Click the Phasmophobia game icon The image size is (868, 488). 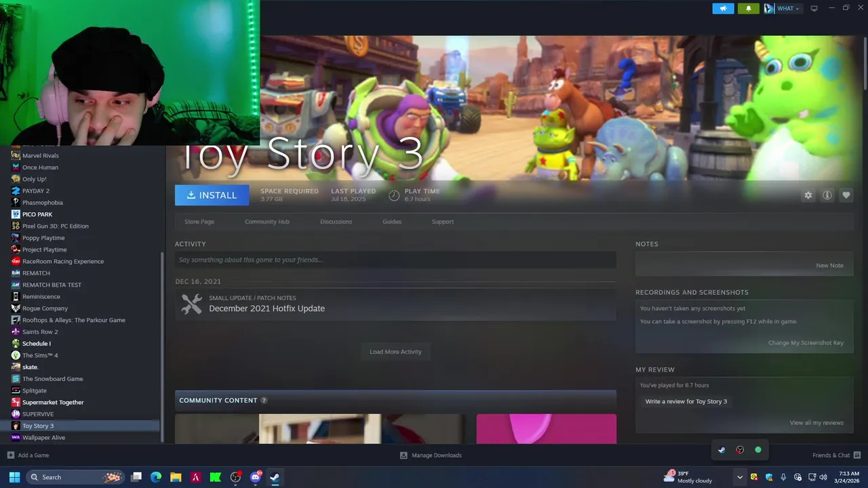click(16, 203)
